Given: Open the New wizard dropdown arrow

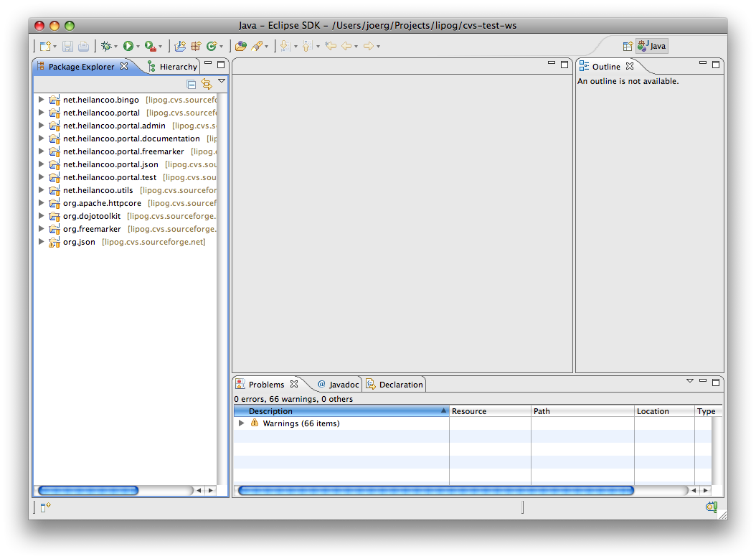Looking at the screenshot, I should [56, 47].
